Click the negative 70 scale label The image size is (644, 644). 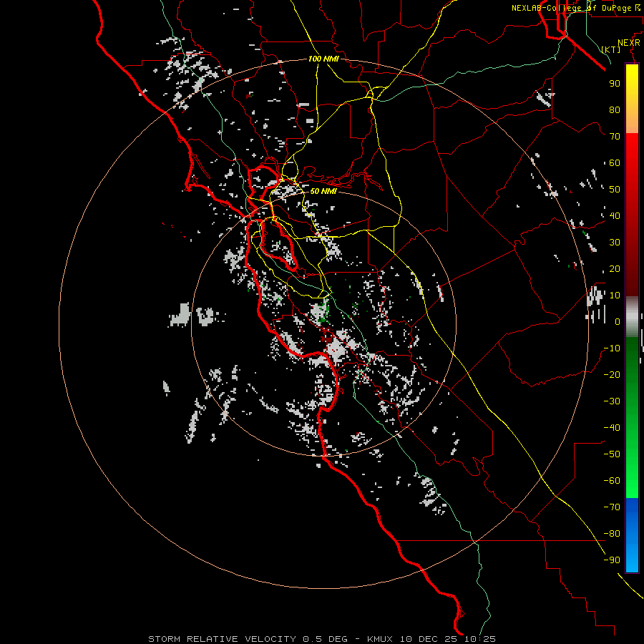[612, 507]
